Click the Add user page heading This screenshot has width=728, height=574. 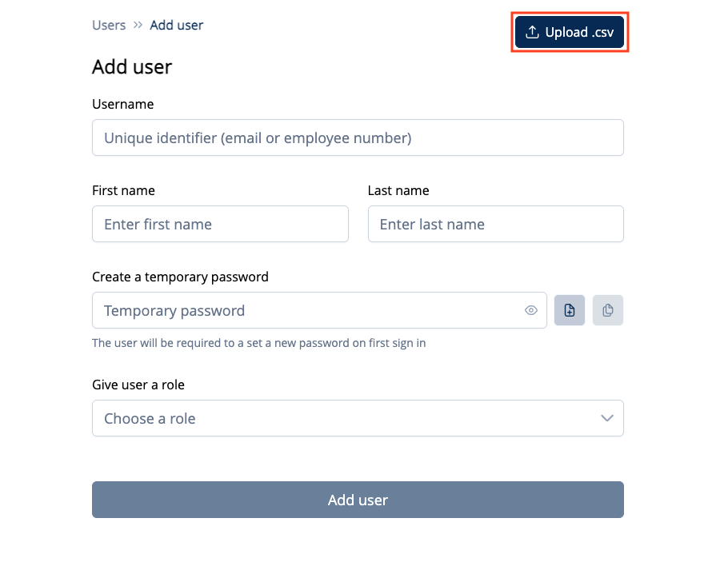[x=132, y=67]
